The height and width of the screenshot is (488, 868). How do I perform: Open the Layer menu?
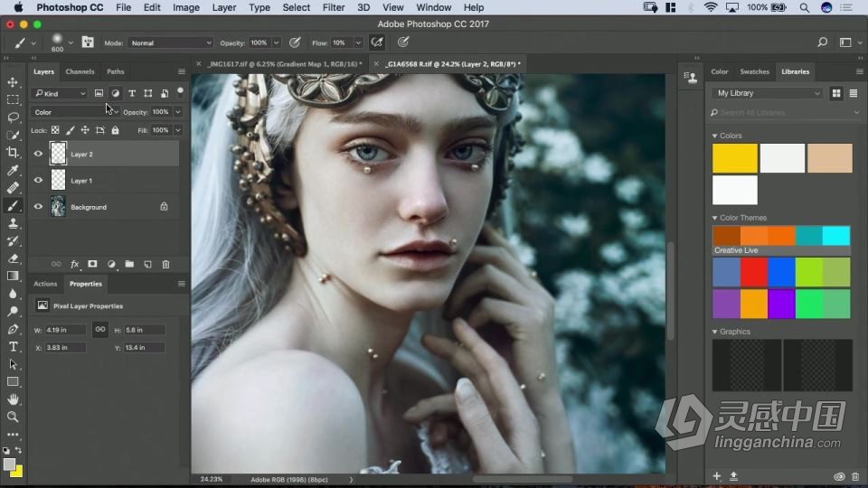point(224,8)
